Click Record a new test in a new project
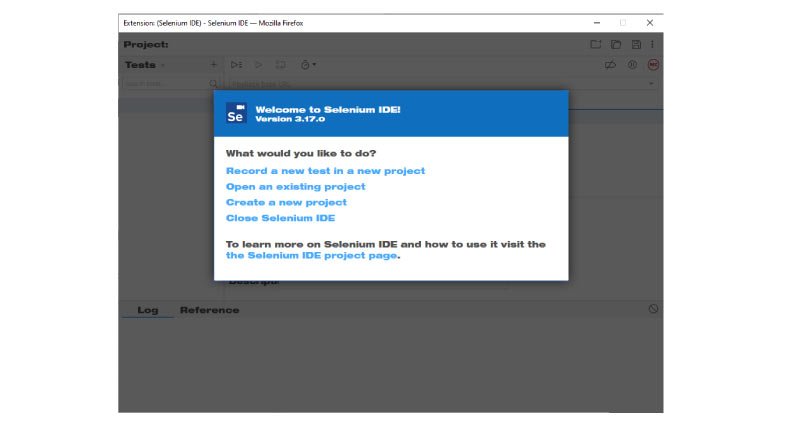Image resolution: width=800 pixels, height=423 pixels. pyautogui.click(x=326, y=171)
